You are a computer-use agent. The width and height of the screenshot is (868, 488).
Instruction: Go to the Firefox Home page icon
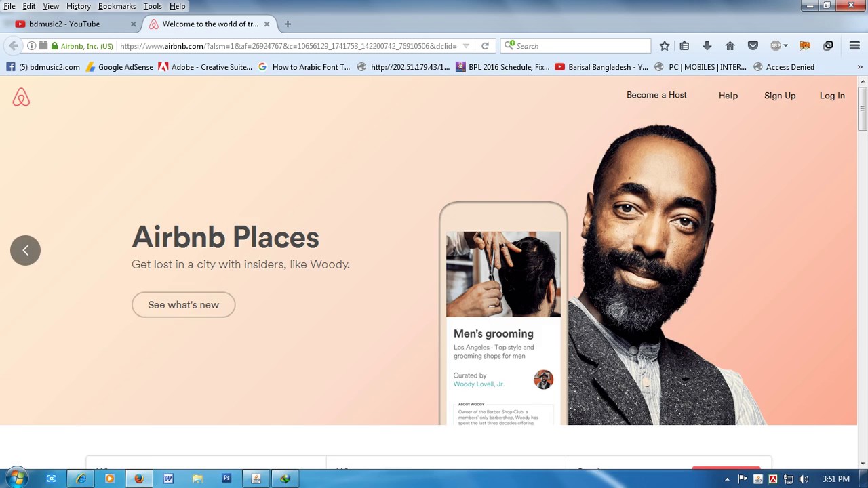(730, 46)
